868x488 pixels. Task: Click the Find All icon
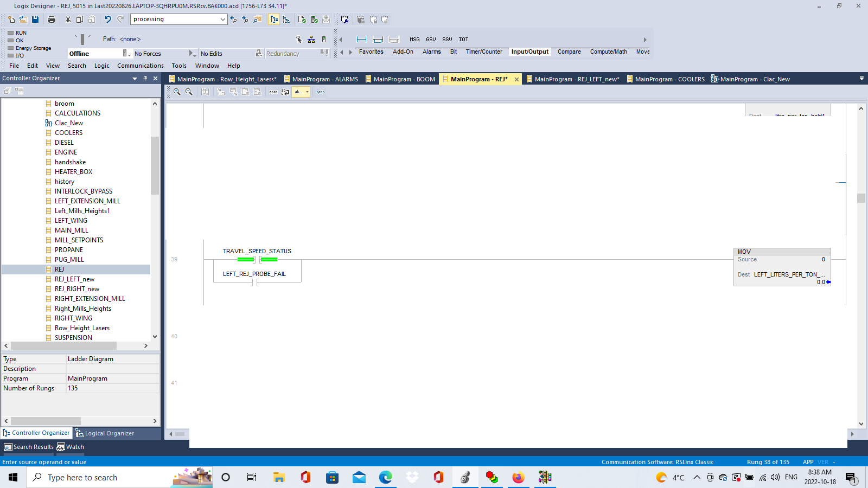[258, 20]
